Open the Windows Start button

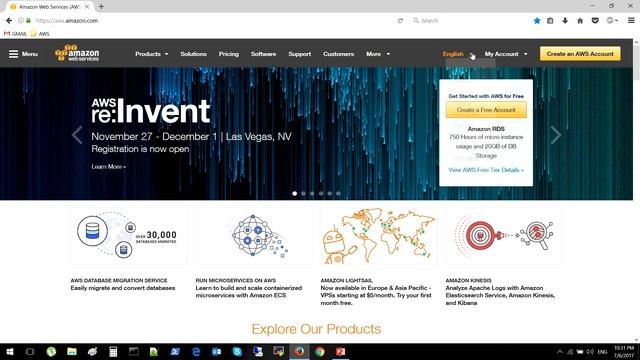pyautogui.click(x=10, y=351)
